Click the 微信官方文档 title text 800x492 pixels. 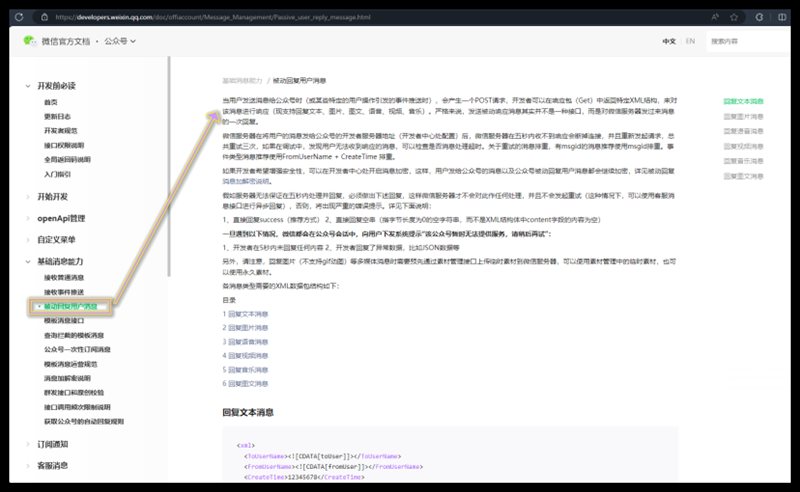click(x=65, y=41)
